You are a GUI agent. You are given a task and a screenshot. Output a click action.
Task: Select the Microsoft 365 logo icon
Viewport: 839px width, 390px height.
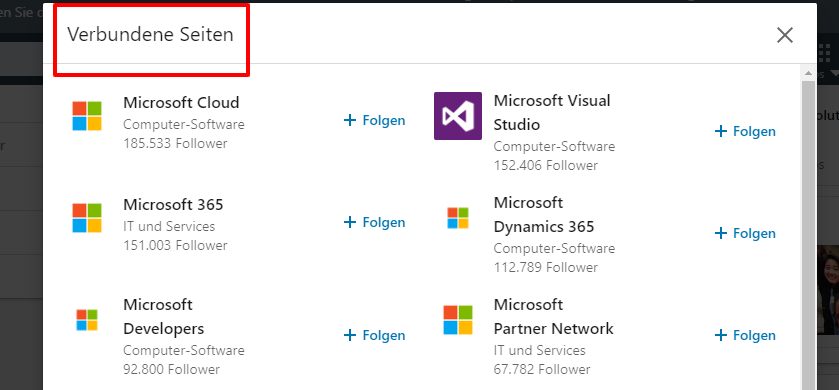[87, 218]
